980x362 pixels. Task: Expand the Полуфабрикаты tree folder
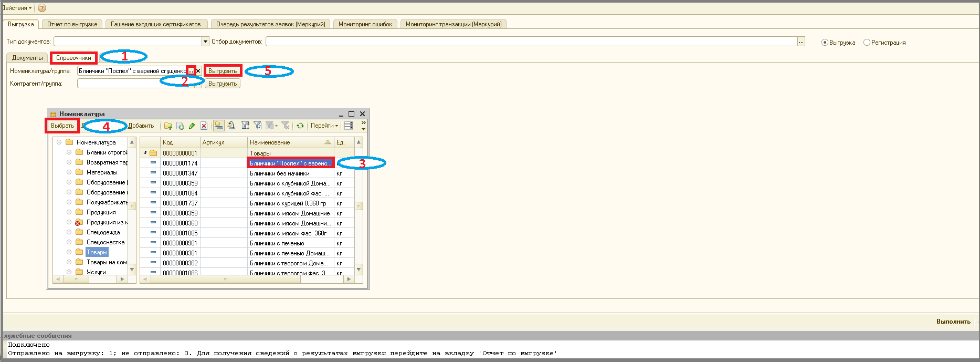tap(69, 202)
